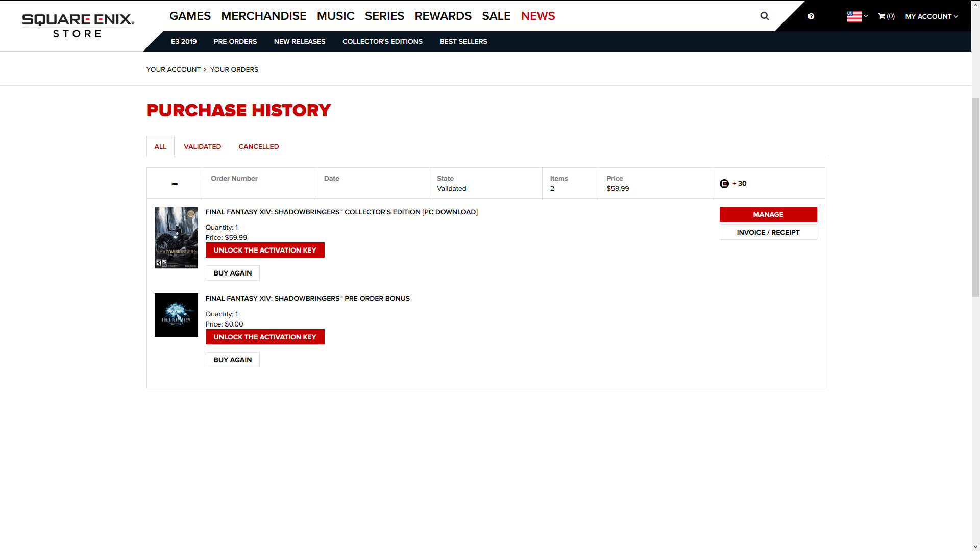
Task: Click the scrollbar down arrow
Action: [975, 546]
